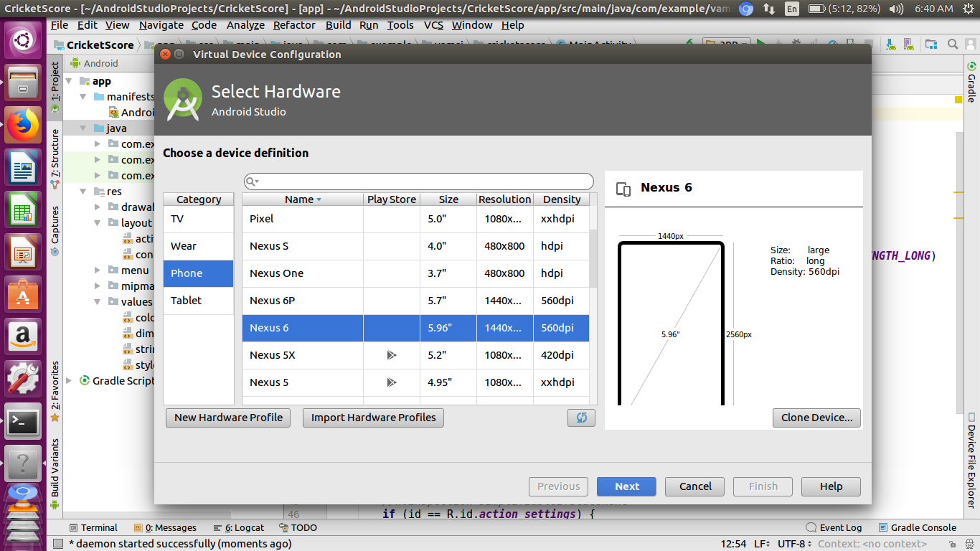Open LibreOffice Calc dock icon
The image size is (980, 551).
[x=23, y=211]
